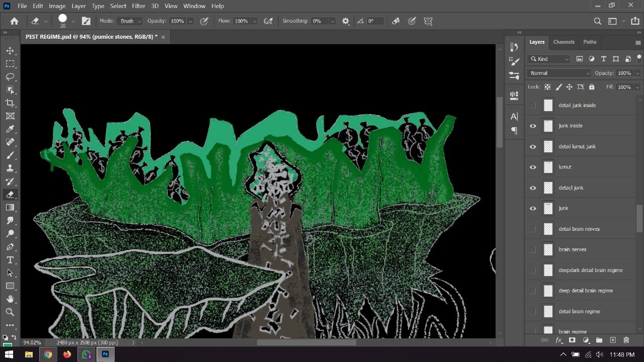
Task: Open layer style fx icon
Action: pos(558,340)
